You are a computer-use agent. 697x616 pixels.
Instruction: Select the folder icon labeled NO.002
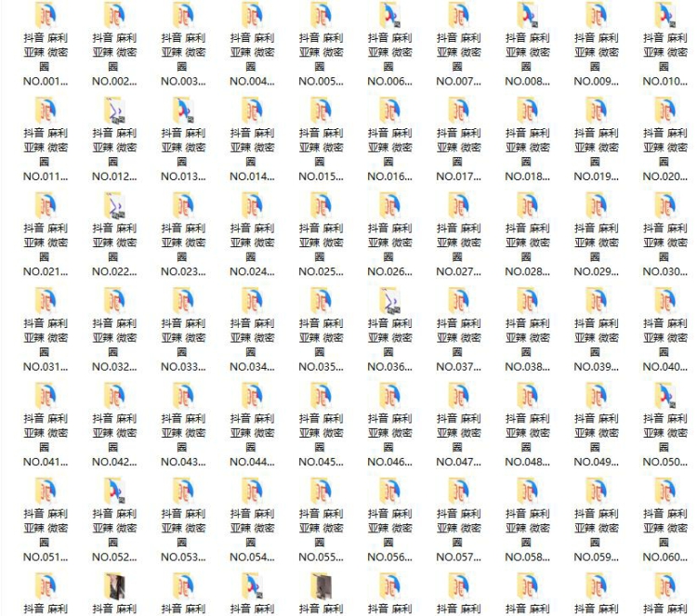point(114,15)
